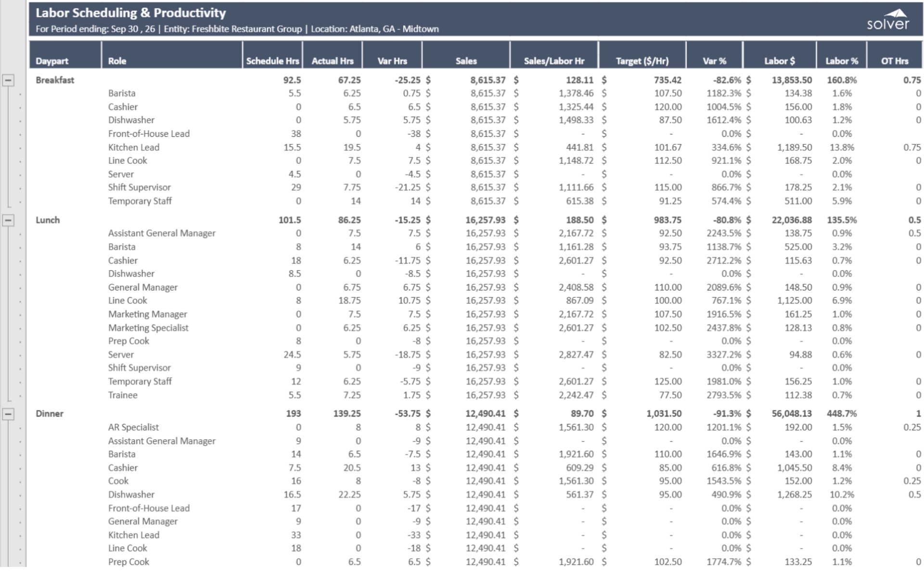The image size is (924, 578).
Task: Select the Breakfast daypart label cell
Action: pyautogui.click(x=55, y=80)
